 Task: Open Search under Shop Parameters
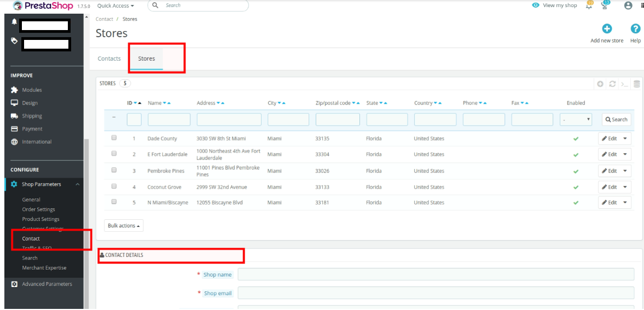pyautogui.click(x=30, y=258)
